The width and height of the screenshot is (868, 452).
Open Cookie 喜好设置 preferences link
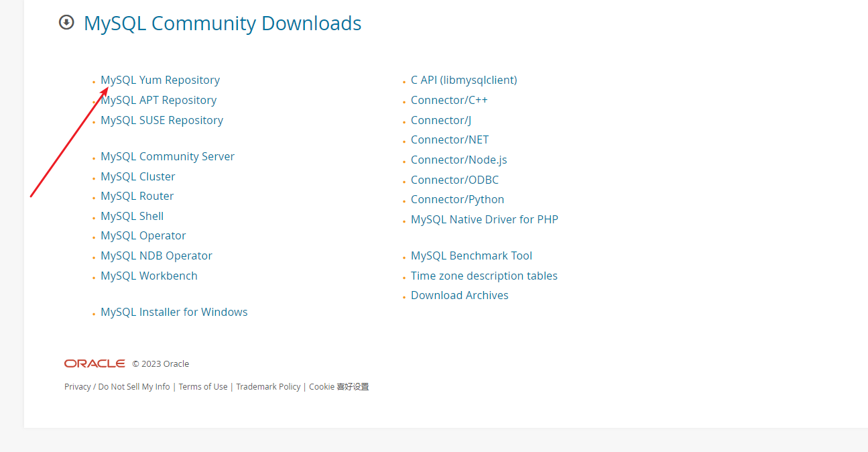pos(339,386)
